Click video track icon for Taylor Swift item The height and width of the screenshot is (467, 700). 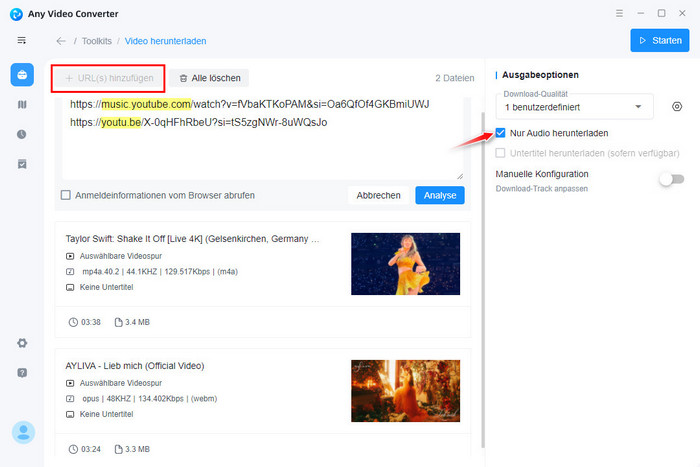tap(70, 256)
